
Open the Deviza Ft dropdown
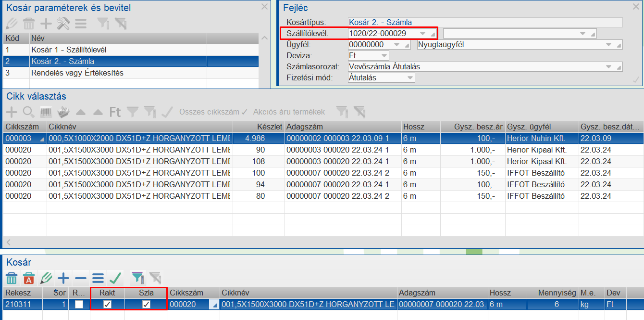coord(384,55)
